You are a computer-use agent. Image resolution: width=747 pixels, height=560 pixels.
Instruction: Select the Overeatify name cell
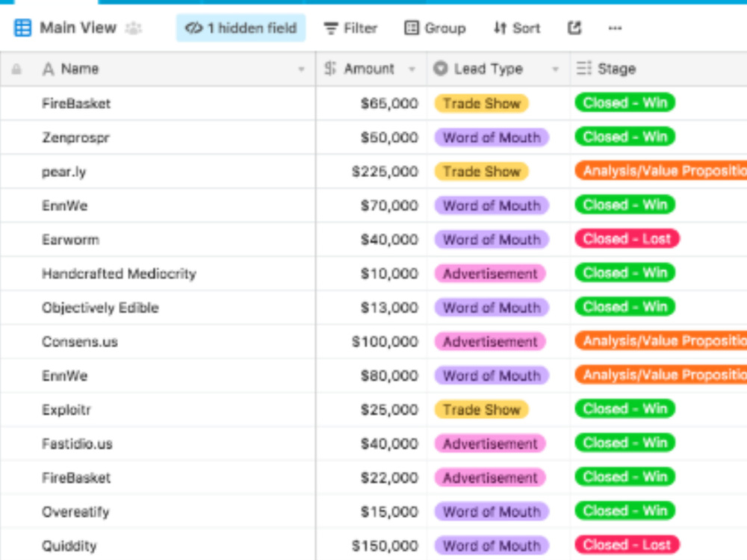pos(158,512)
